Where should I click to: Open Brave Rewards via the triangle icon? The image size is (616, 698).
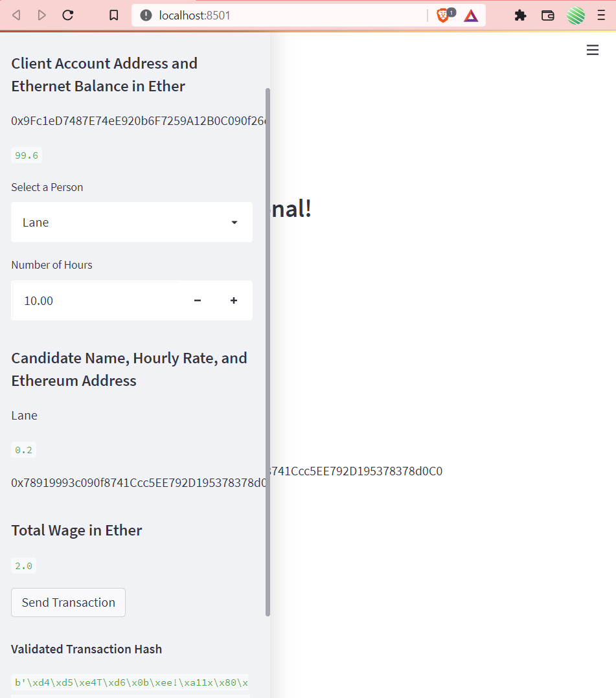(470, 15)
